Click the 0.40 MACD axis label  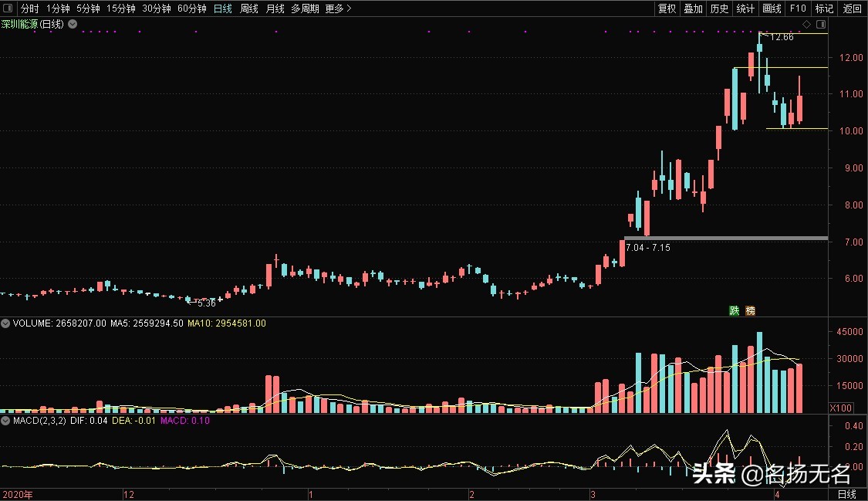(853, 425)
